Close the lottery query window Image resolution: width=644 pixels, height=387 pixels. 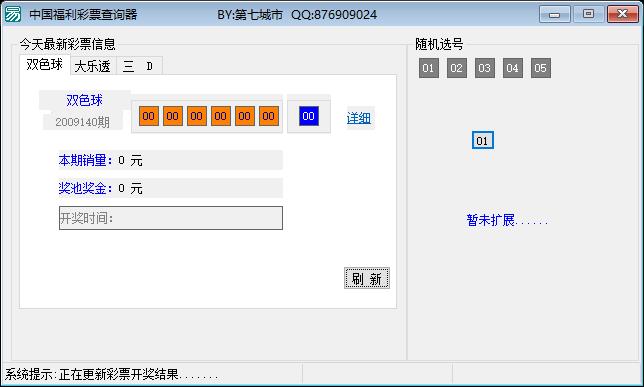tap(622, 14)
